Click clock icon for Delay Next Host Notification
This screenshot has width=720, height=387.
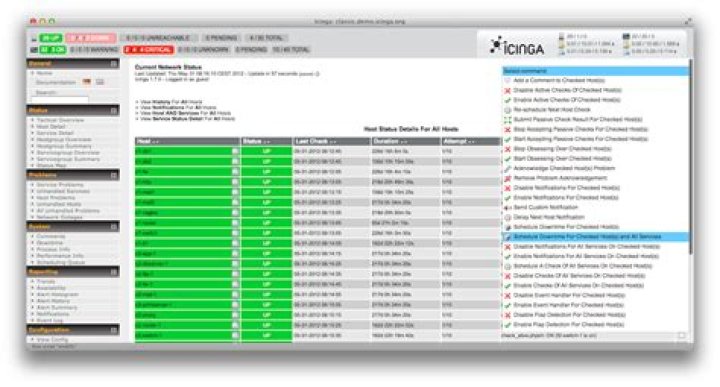pyautogui.click(x=507, y=217)
